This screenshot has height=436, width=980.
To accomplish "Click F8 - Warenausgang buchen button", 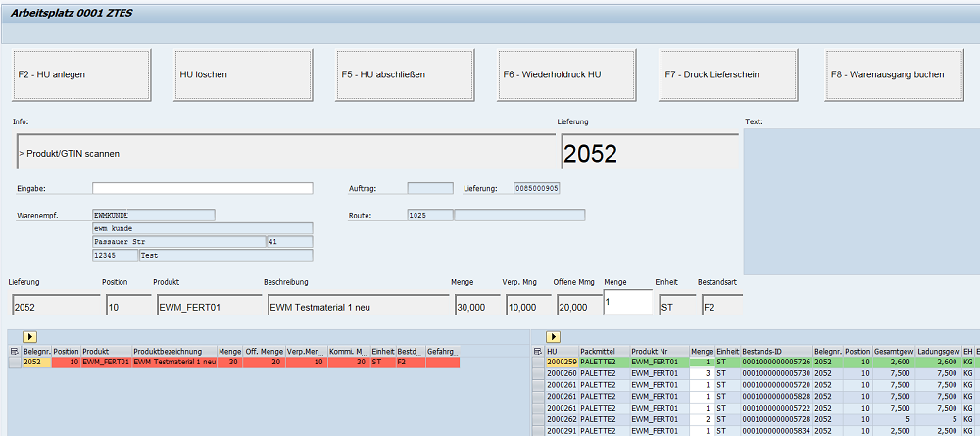I will click(x=894, y=74).
